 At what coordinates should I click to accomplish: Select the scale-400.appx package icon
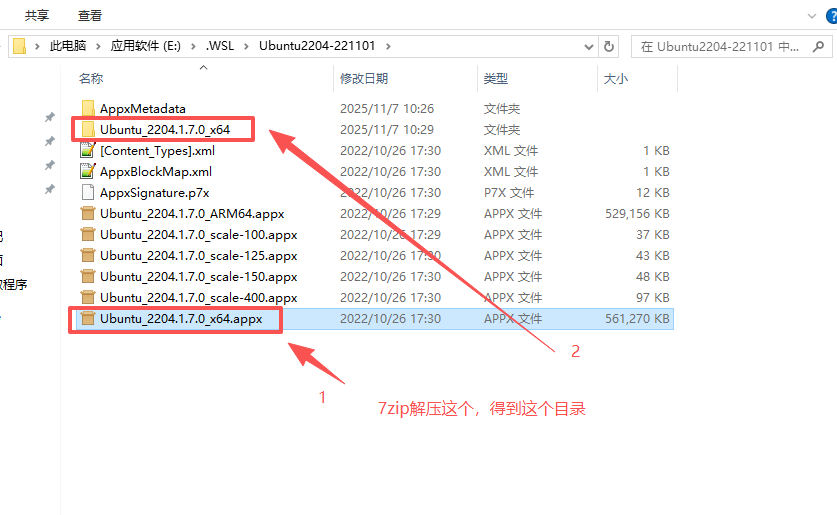(x=88, y=297)
